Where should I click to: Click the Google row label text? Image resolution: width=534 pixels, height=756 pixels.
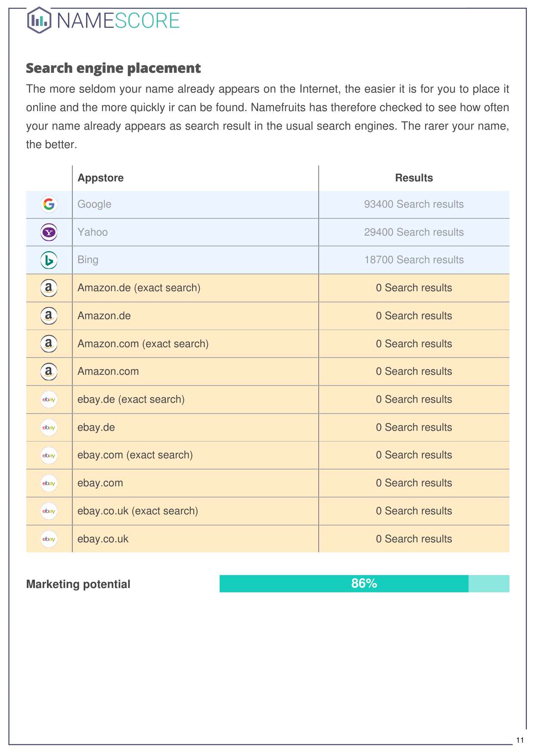click(94, 204)
